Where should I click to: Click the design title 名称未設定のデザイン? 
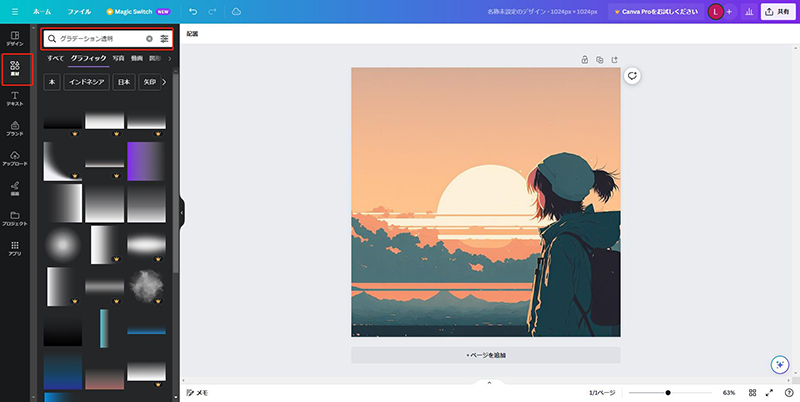[x=542, y=11]
